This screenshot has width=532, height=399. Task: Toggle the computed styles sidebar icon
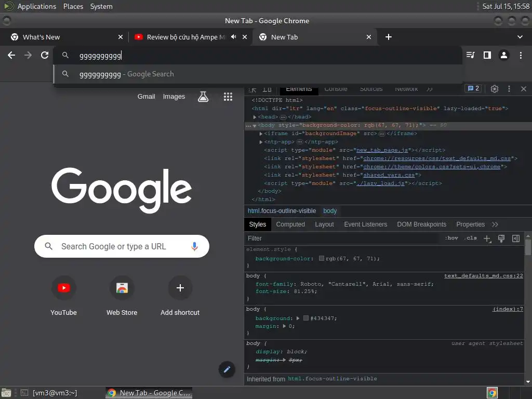[516, 238]
